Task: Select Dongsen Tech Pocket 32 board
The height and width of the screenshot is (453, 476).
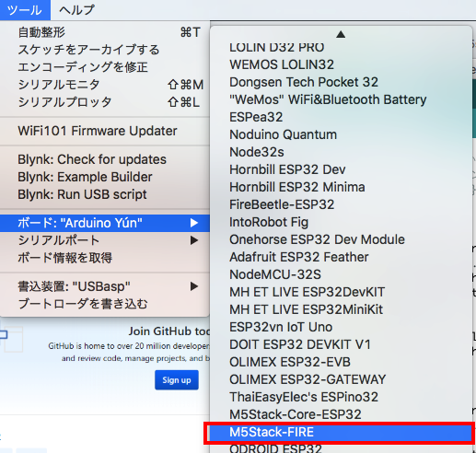Action: (x=341, y=82)
